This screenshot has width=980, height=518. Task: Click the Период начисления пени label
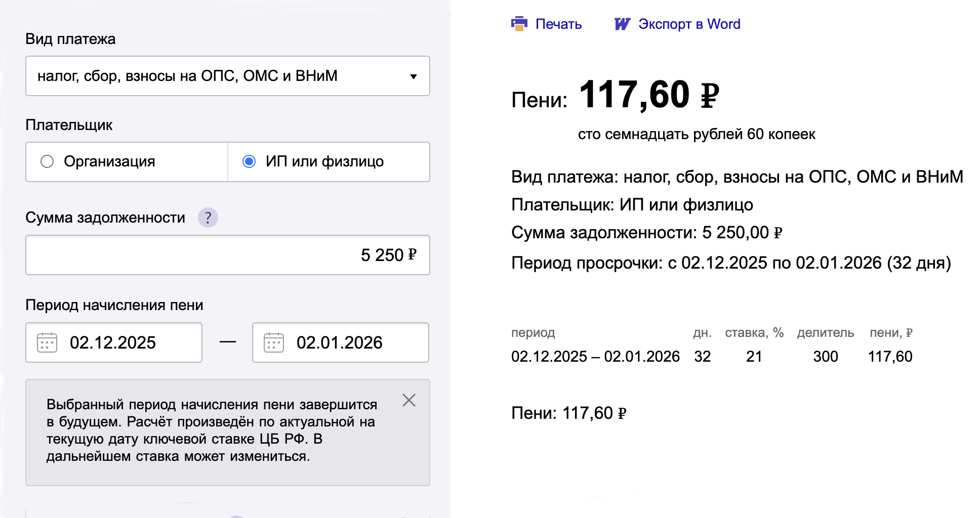click(114, 305)
